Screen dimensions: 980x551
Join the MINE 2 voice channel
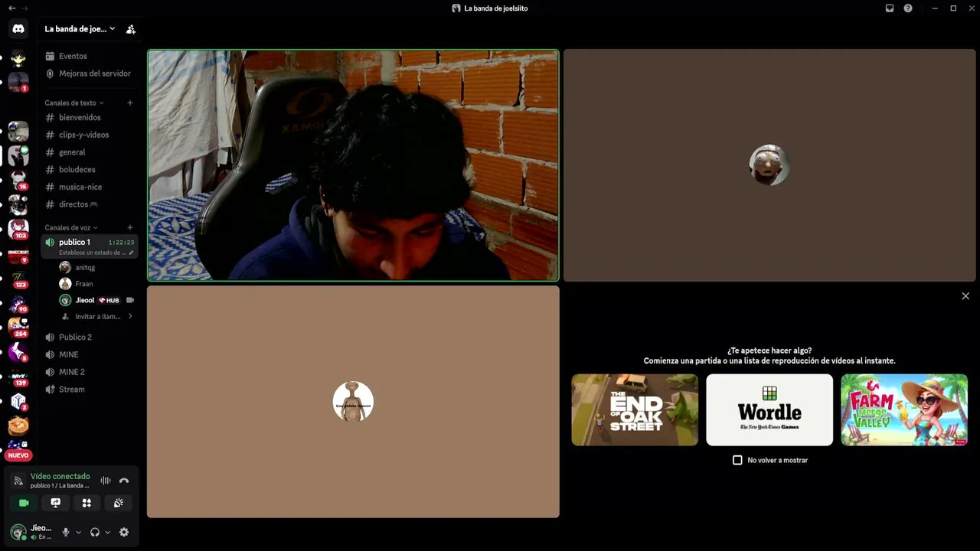click(90, 372)
